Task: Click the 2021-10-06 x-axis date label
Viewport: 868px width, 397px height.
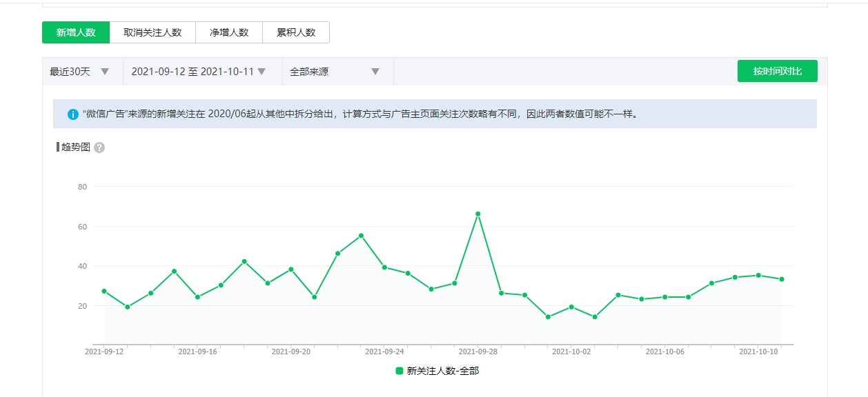Action: click(x=664, y=352)
